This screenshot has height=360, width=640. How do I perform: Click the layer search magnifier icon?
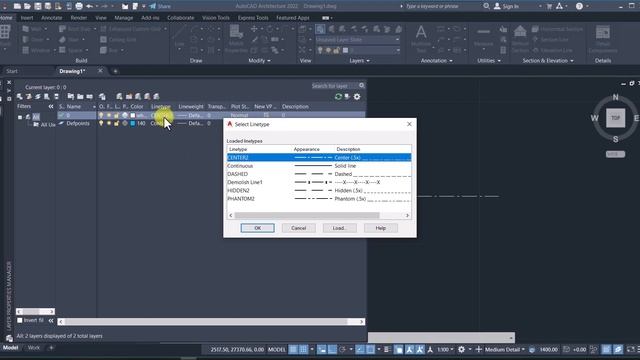click(362, 86)
